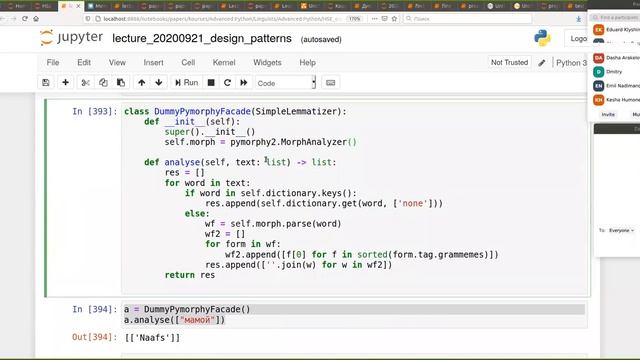Screen dimensions: 640x360
Task: Click the Python logo icon
Action: pyautogui.click(x=542, y=38)
